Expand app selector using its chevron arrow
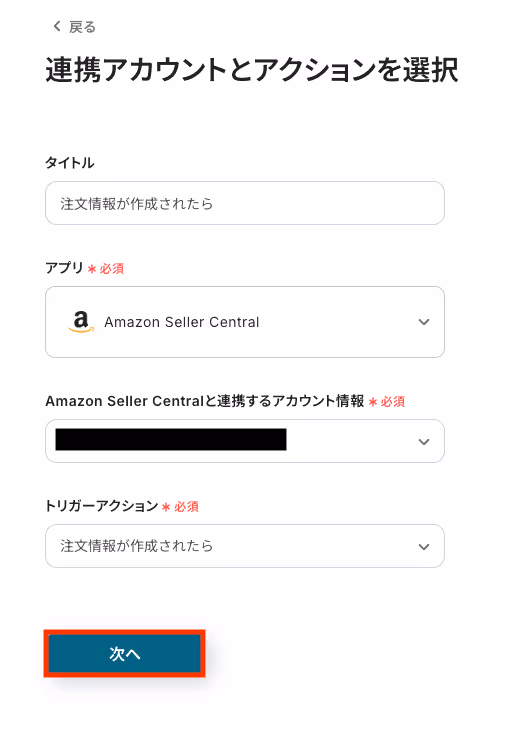520x733 pixels. [424, 322]
